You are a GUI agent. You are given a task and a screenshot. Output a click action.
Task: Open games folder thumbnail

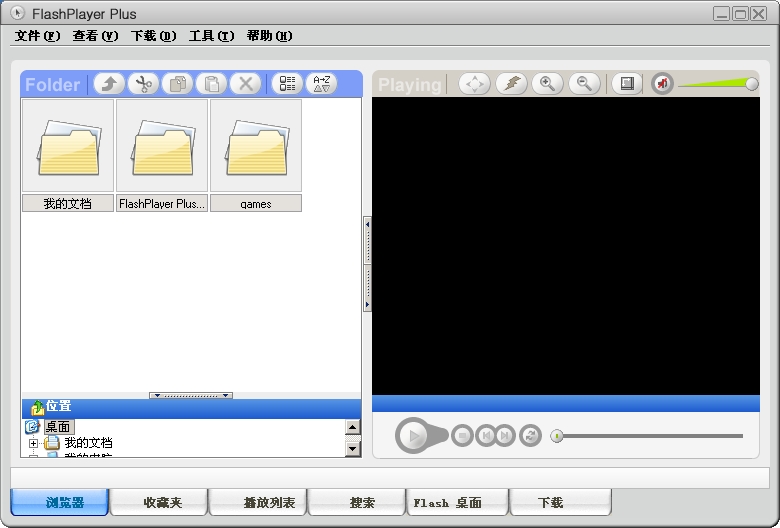pos(256,145)
